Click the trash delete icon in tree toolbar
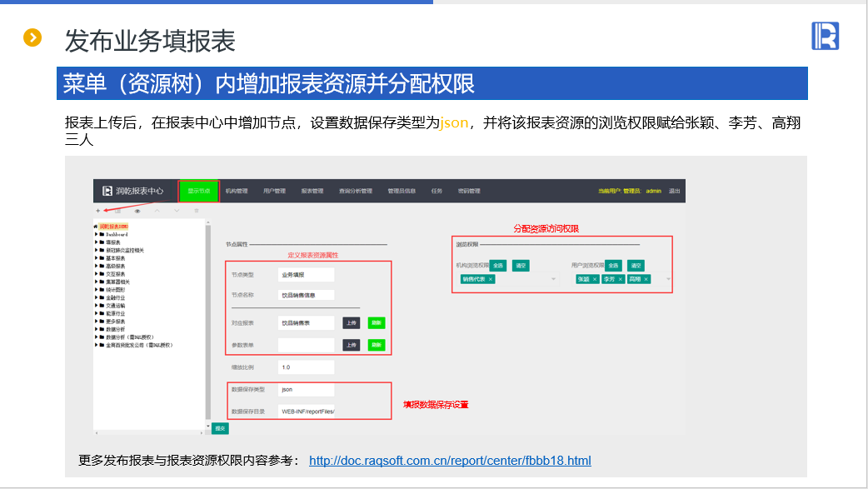This screenshot has height=489, width=868. coord(196,211)
